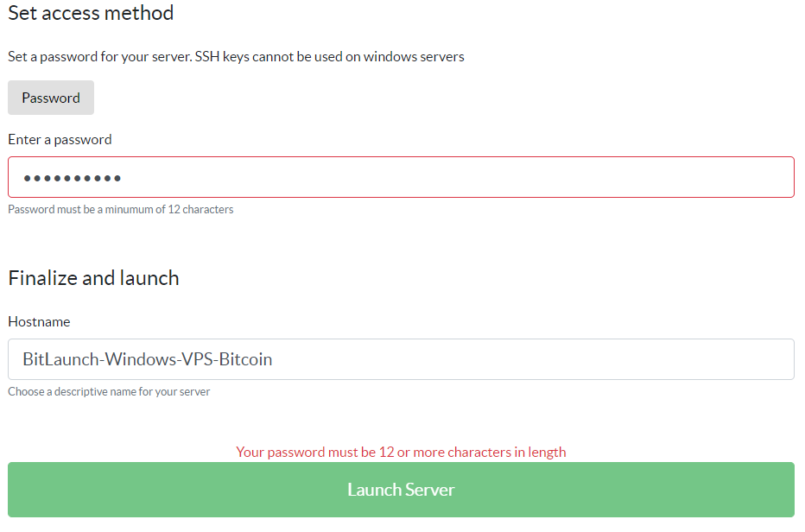
Task: Click the 12-character minimum hint text
Action: click(x=121, y=210)
